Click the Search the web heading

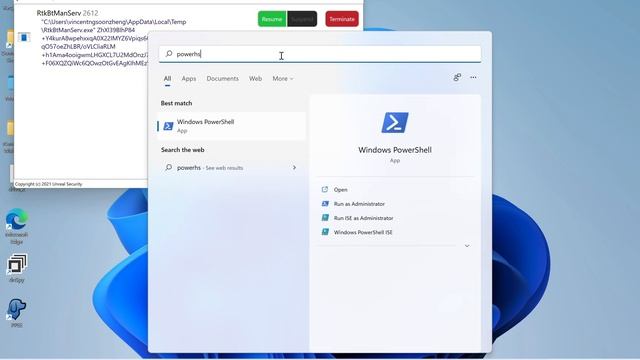[182, 150]
